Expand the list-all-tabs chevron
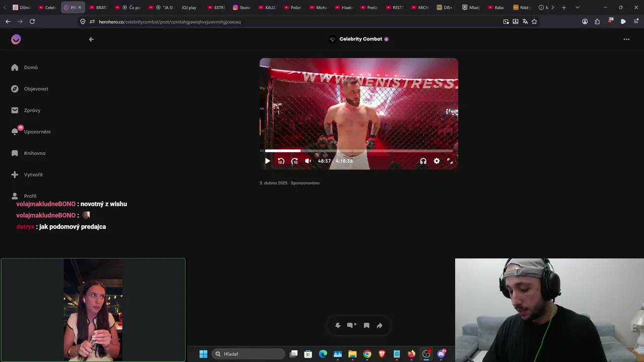The height and width of the screenshot is (362, 644). coord(577,8)
